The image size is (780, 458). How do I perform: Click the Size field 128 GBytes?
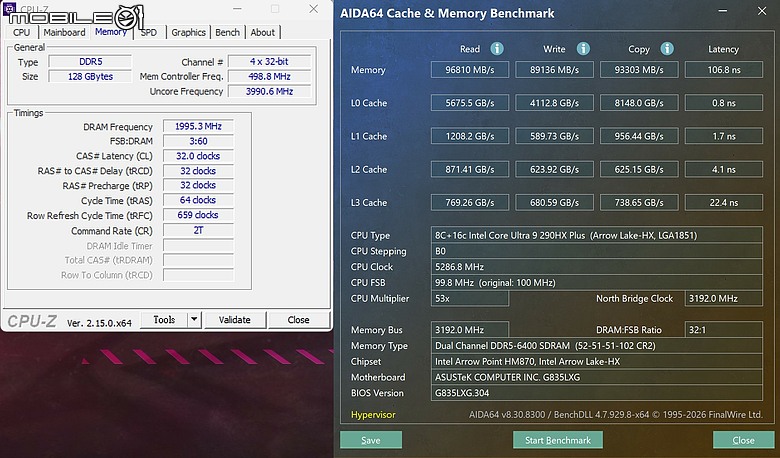point(90,77)
